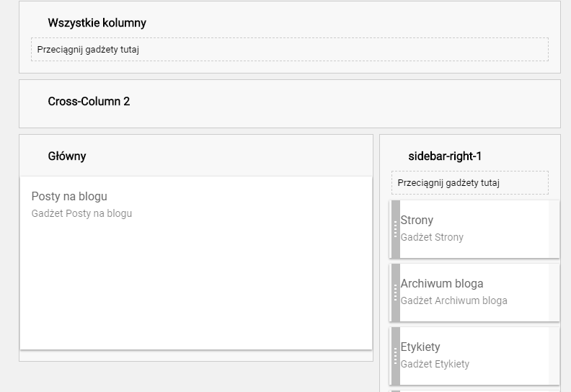Open the Etykiety gadget card

(x=474, y=356)
